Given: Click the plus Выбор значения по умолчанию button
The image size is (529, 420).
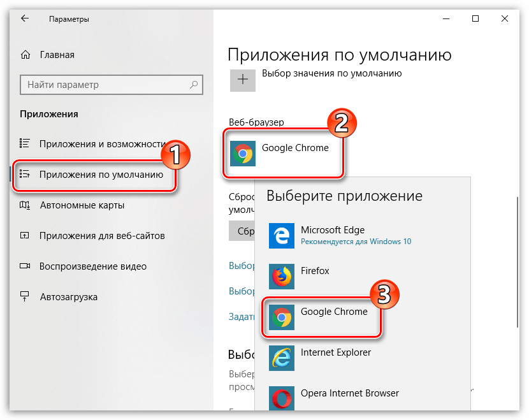Looking at the screenshot, I should pyautogui.click(x=243, y=80).
